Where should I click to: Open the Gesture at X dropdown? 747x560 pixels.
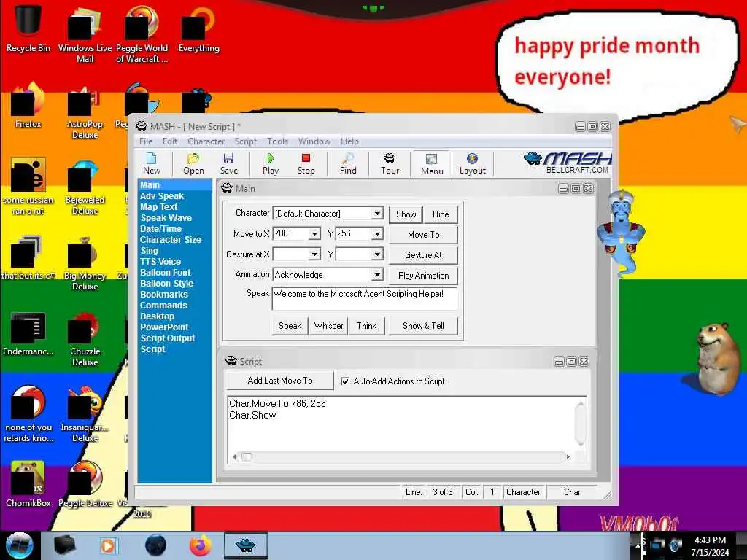pos(314,254)
